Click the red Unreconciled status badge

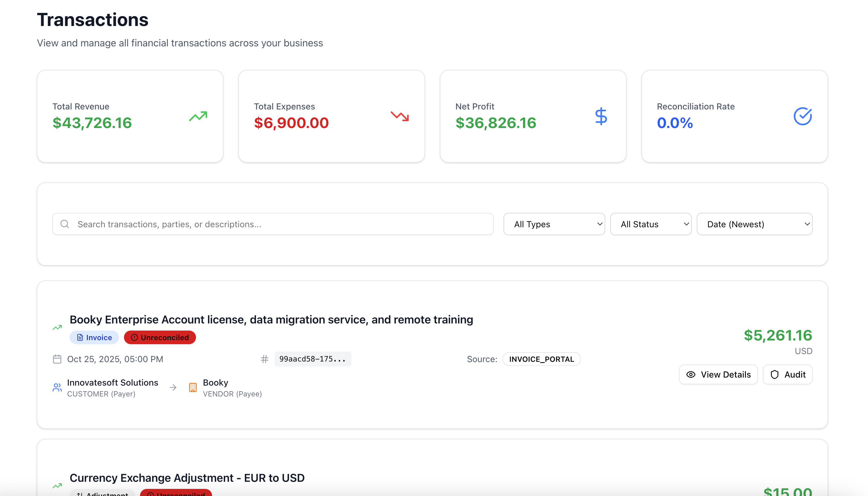point(160,337)
